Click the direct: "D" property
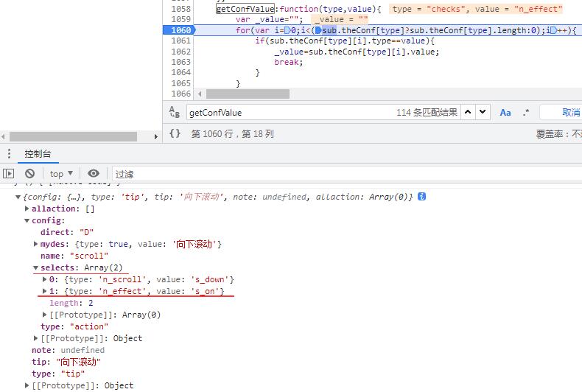 point(67,232)
